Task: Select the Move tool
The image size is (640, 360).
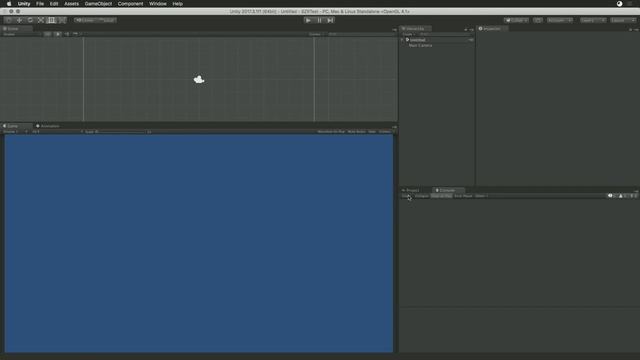Action: [x=19, y=20]
